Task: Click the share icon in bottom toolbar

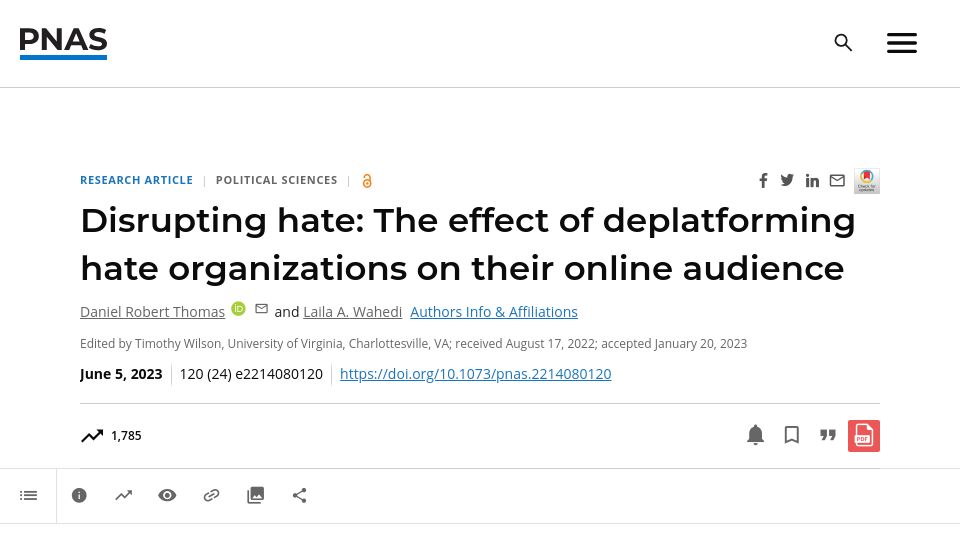Action: 299,495
